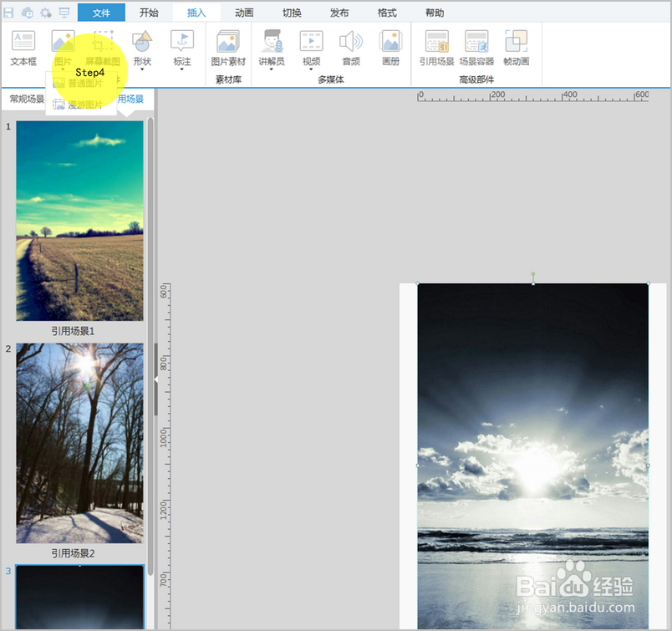
Task: Click the 标注 annotation icon
Action: click(182, 41)
